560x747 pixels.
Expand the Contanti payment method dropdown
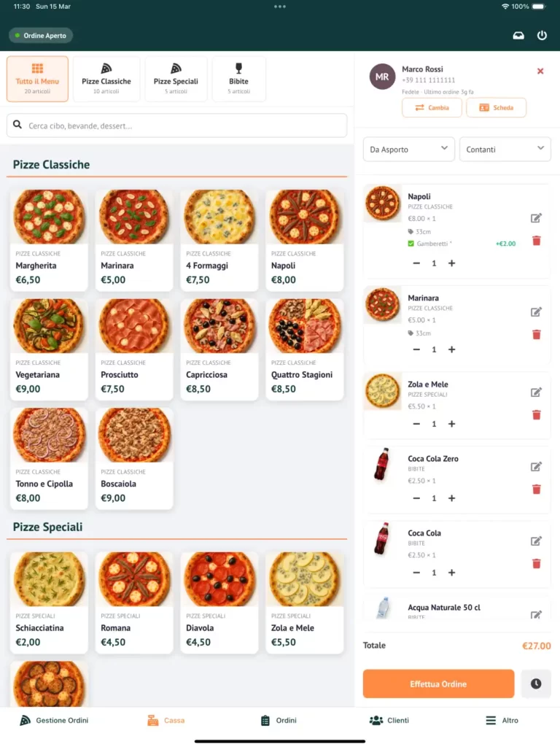[x=505, y=150]
